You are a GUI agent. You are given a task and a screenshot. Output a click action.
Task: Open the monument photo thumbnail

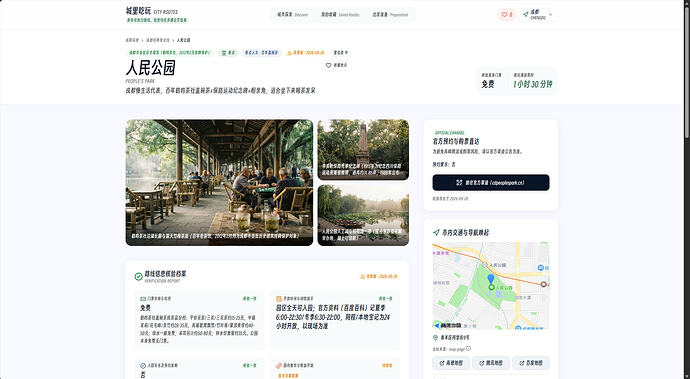(363, 150)
